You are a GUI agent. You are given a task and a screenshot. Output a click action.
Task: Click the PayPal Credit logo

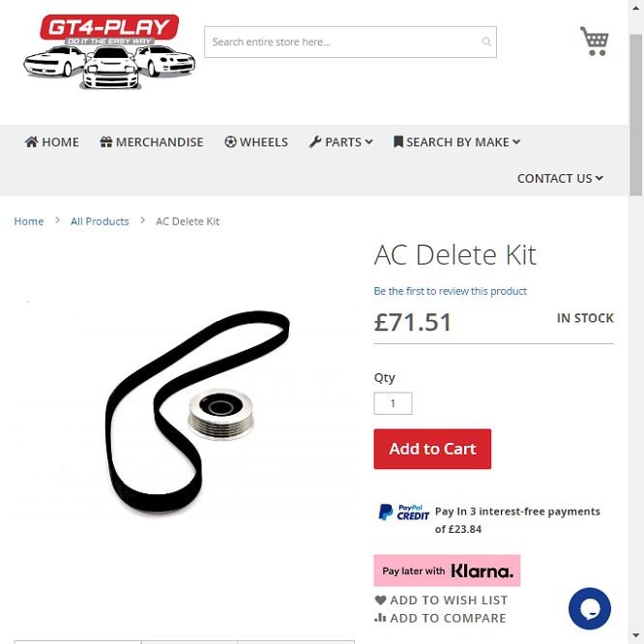tap(403, 512)
